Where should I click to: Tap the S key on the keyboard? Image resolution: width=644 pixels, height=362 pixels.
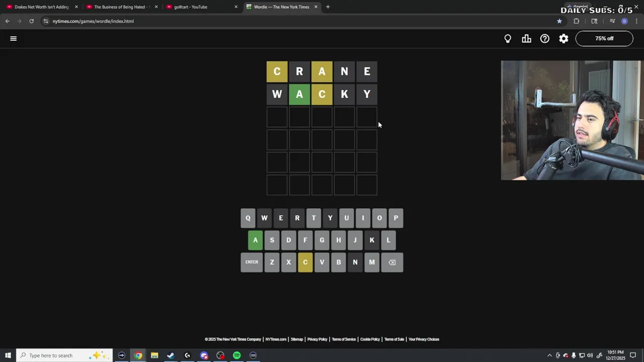(272, 240)
